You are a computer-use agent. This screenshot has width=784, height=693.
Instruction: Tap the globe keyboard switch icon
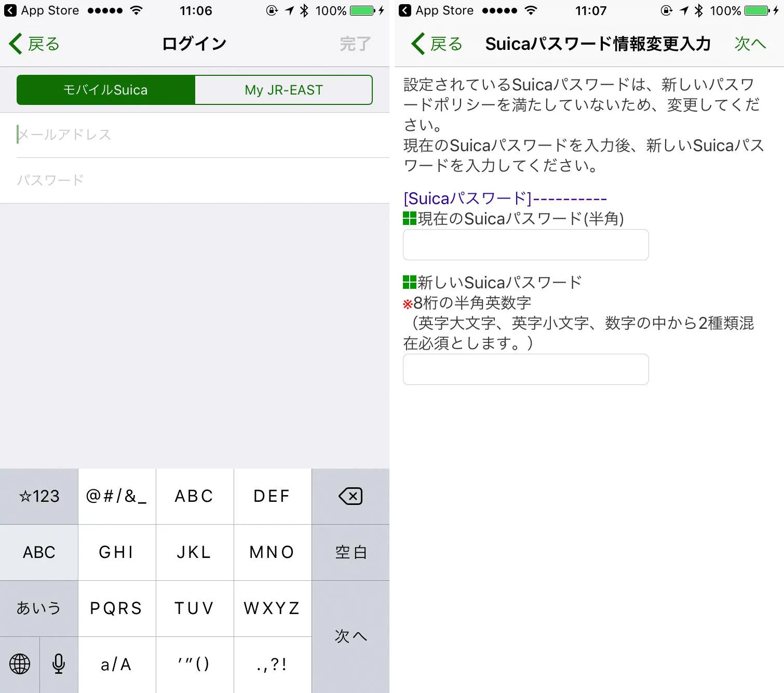[x=20, y=664]
